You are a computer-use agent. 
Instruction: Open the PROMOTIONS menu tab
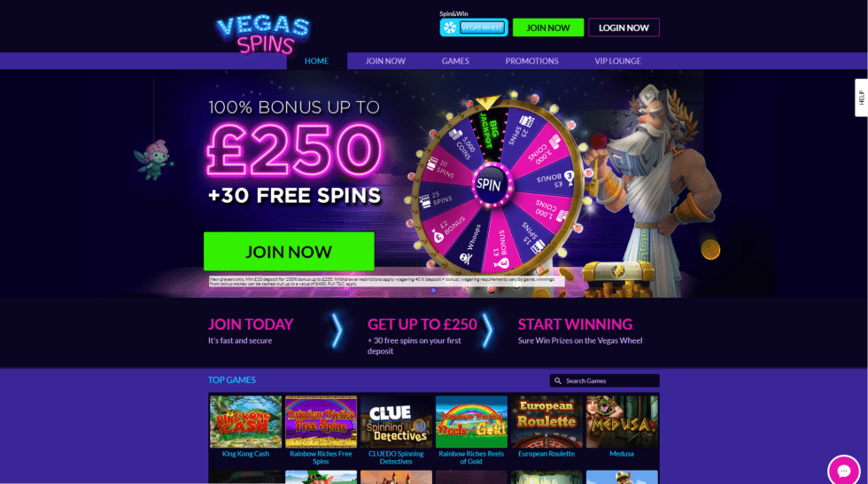pos(531,61)
